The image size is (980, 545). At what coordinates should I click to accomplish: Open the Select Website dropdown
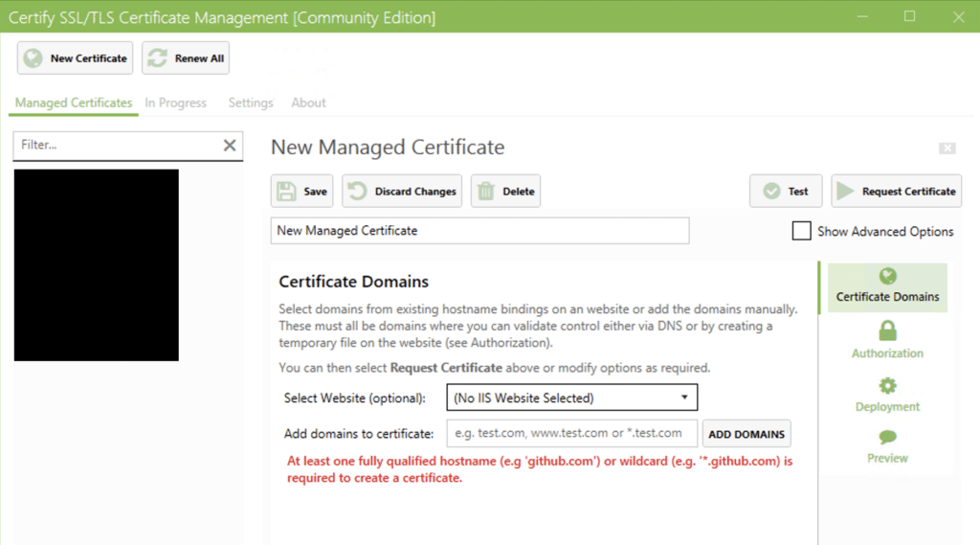click(x=572, y=397)
